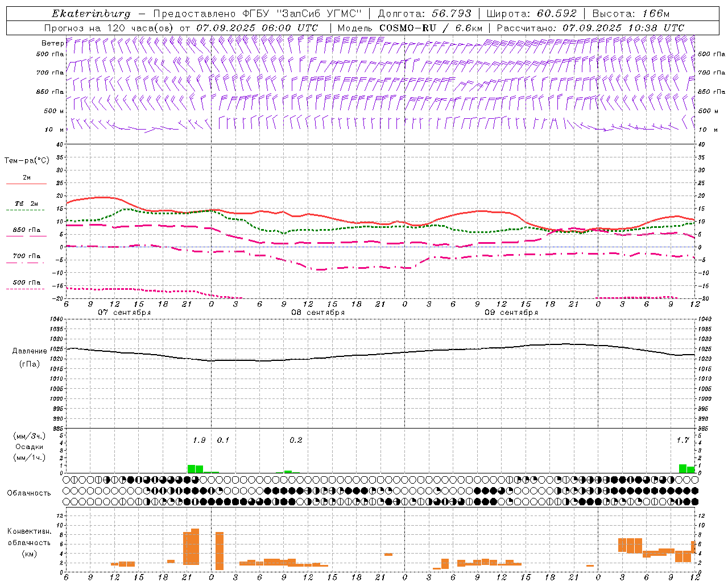The width and height of the screenshot is (728, 582).
Task: Select the Тем-ра(°C) axis title
Action: pos(27,161)
